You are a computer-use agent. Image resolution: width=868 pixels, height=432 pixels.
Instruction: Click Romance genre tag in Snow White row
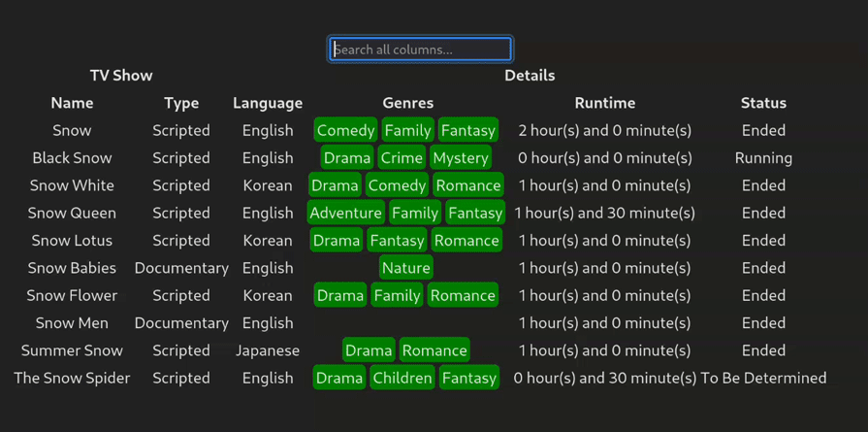point(468,185)
